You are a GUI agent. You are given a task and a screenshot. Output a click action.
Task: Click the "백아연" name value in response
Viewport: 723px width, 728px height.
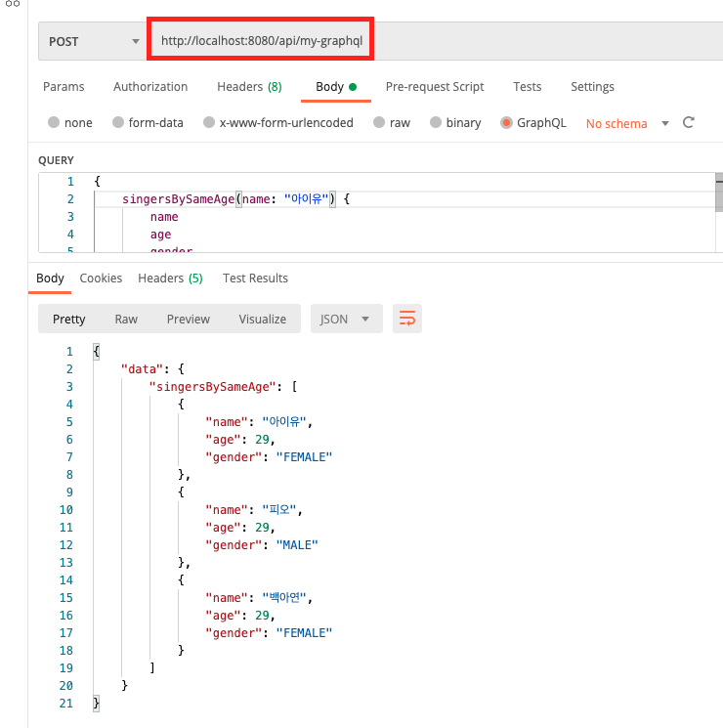[284, 597]
